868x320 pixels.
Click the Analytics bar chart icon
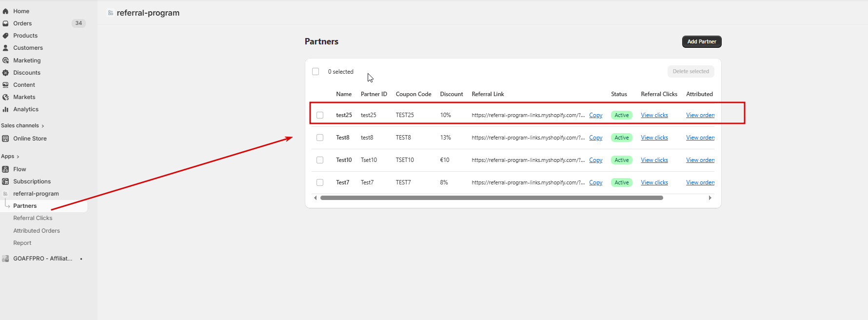(5, 109)
